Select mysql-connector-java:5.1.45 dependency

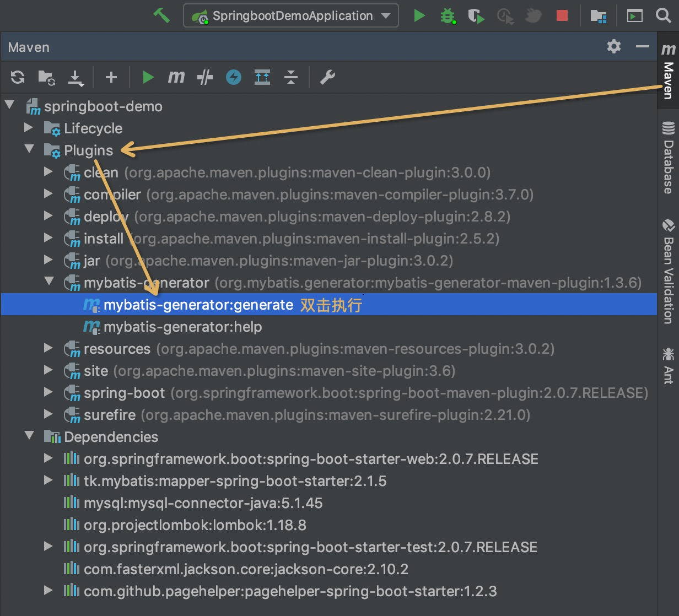tap(203, 503)
